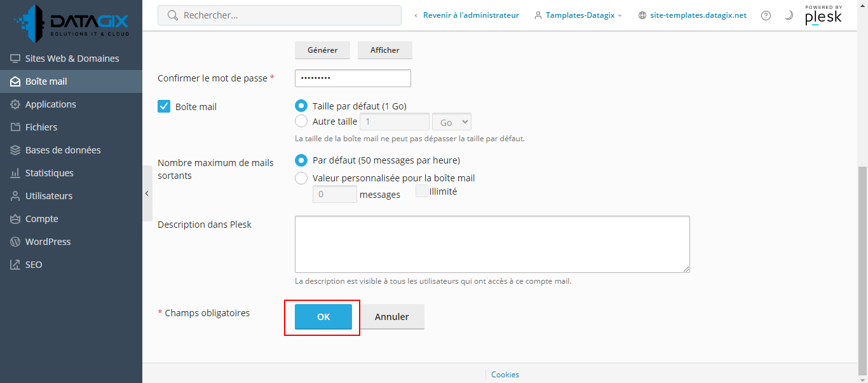The height and width of the screenshot is (383, 868).
Task: Expand the Tamplates-Datagix account menu
Action: (579, 15)
